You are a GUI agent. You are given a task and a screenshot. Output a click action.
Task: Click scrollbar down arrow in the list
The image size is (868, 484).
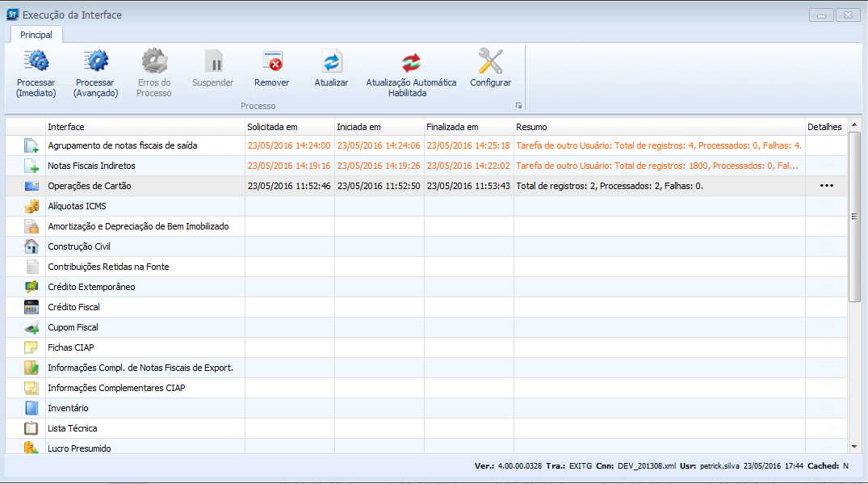click(855, 446)
